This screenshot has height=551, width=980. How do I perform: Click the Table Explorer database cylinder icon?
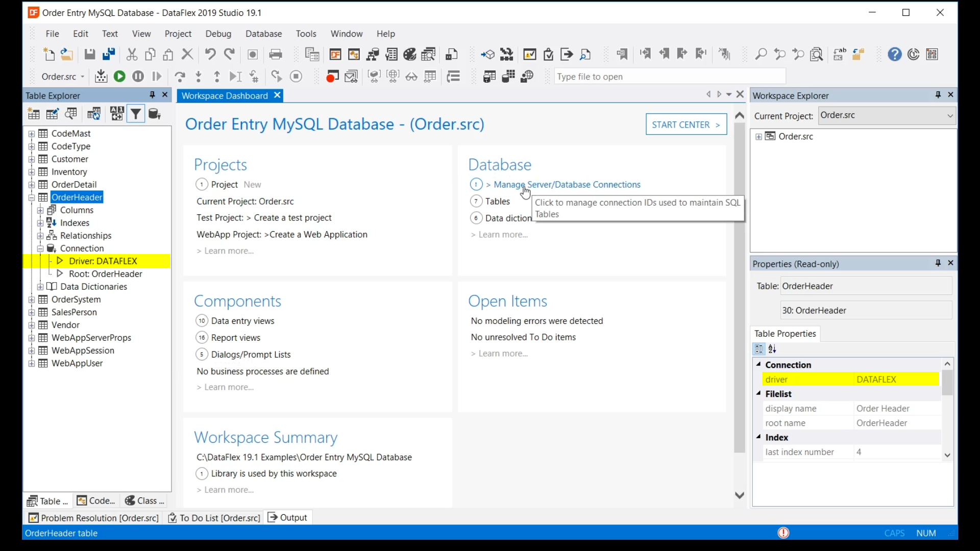155,114
